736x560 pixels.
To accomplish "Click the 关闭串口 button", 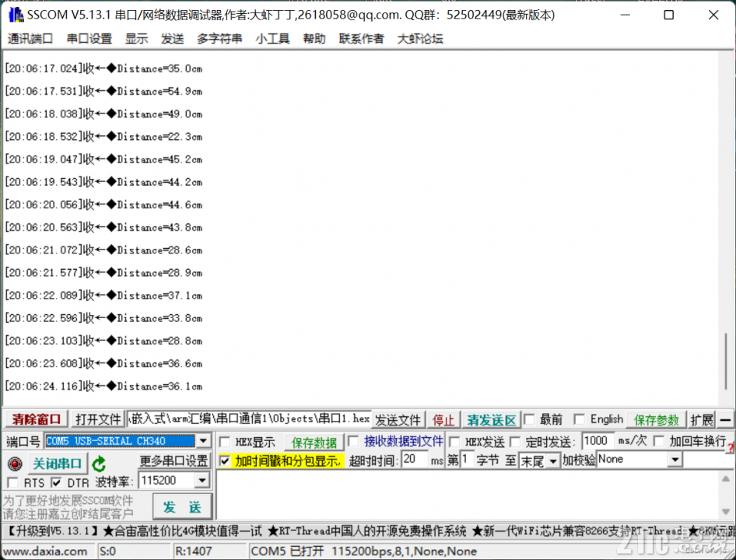I will 58,464.
